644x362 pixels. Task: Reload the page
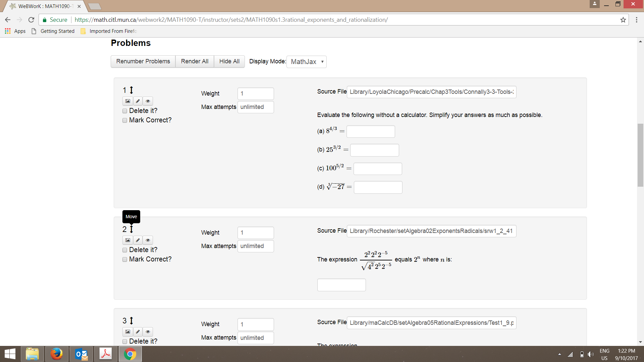pos(31,20)
